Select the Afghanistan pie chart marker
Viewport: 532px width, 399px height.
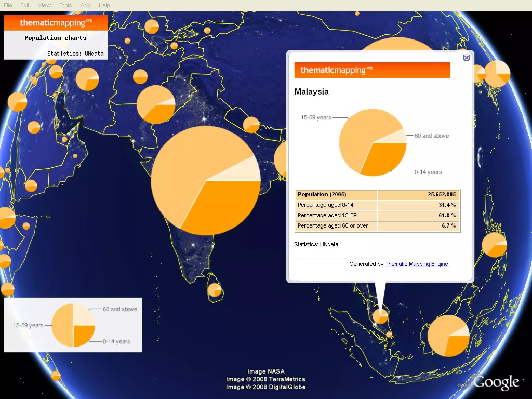(140, 77)
